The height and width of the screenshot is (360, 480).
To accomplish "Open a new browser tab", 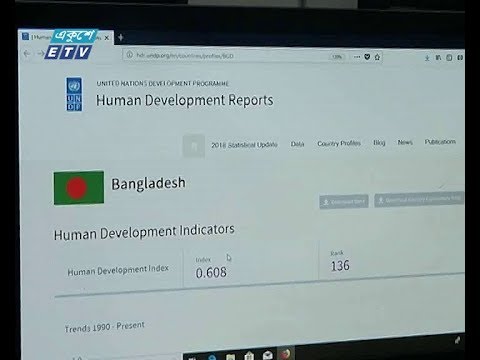I will point(121,37).
